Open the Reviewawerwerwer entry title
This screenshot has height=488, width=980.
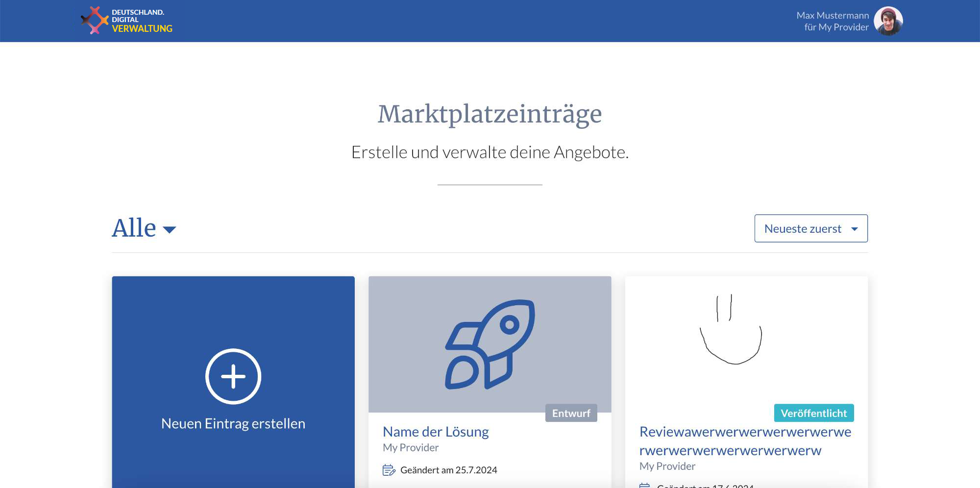point(745,441)
